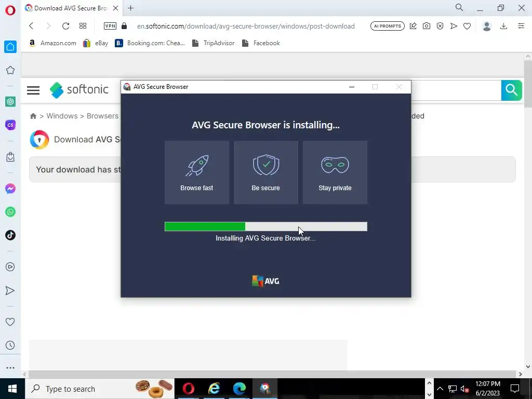The height and width of the screenshot is (399, 532).
Task: Open the Windows Start menu
Action: coord(12,389)
